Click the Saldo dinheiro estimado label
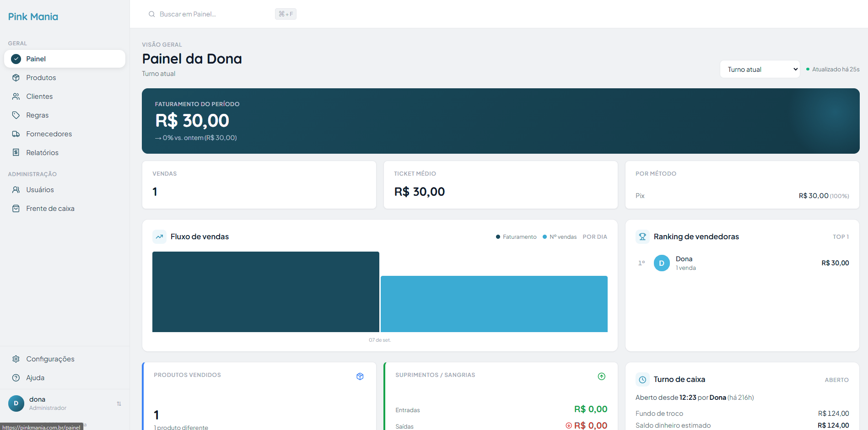Image resolution: width=868 pixels, height=430 pixels. pyautogui.click(x=673, y=425)
